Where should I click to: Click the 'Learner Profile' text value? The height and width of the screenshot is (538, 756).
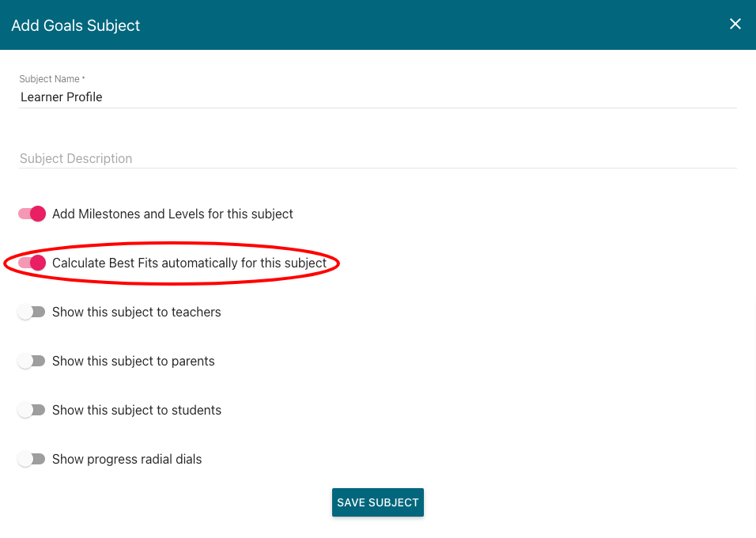pos(61,97)
